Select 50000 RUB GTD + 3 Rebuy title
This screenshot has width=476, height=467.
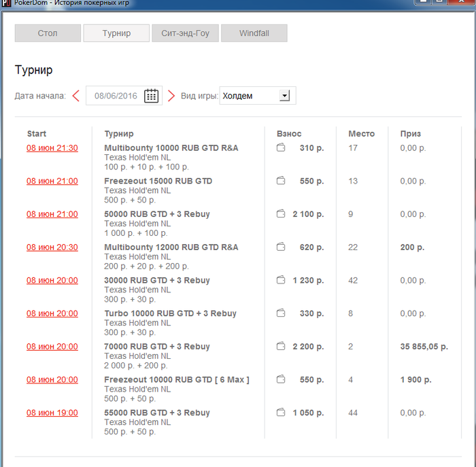[x=157, y=214]
